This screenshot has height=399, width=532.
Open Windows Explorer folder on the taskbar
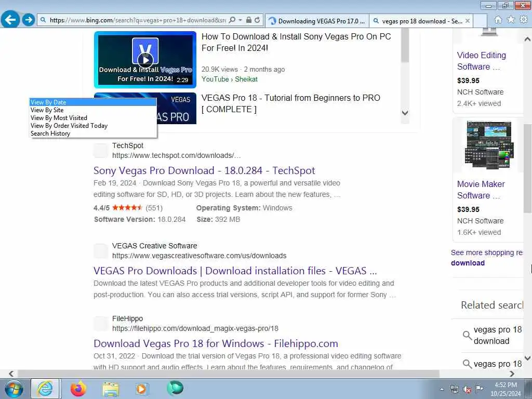(x=111, y=389)
